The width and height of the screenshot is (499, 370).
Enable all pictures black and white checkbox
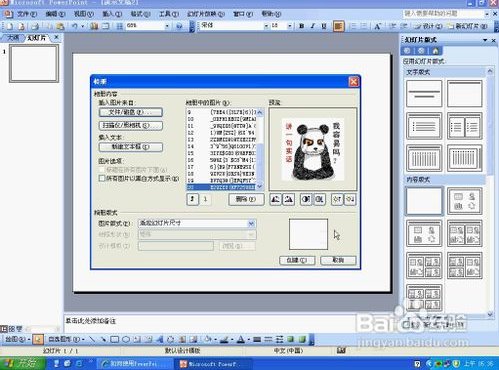click(x=102, y=178)
